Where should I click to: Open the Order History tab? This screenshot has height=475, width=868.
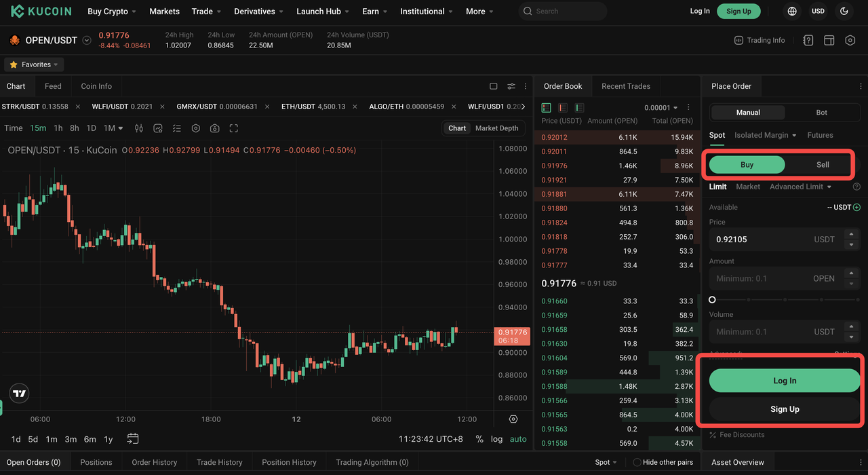coord(154,462)
